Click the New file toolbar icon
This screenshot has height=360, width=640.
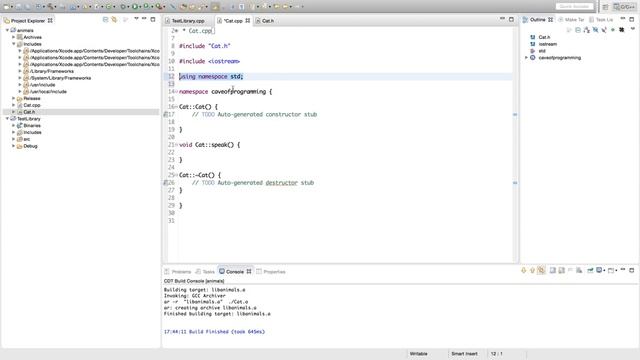coord(7,7)
